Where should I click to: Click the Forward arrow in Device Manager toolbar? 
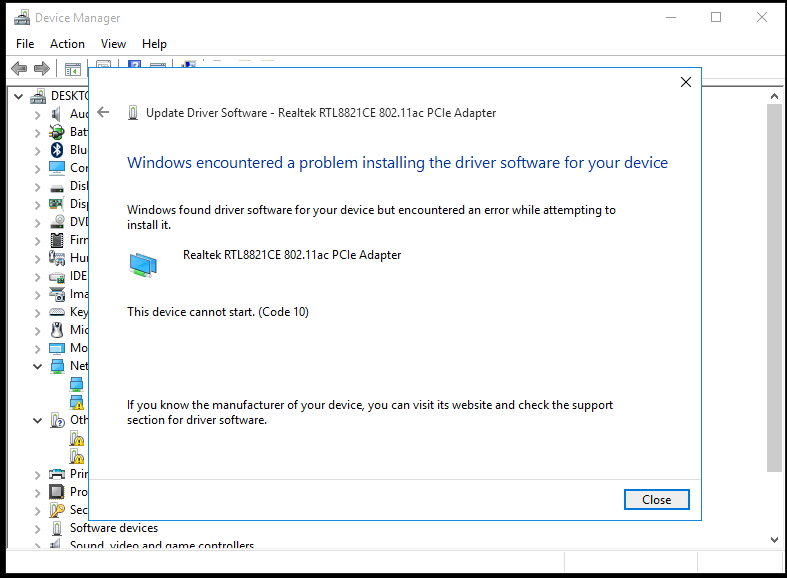42,68
